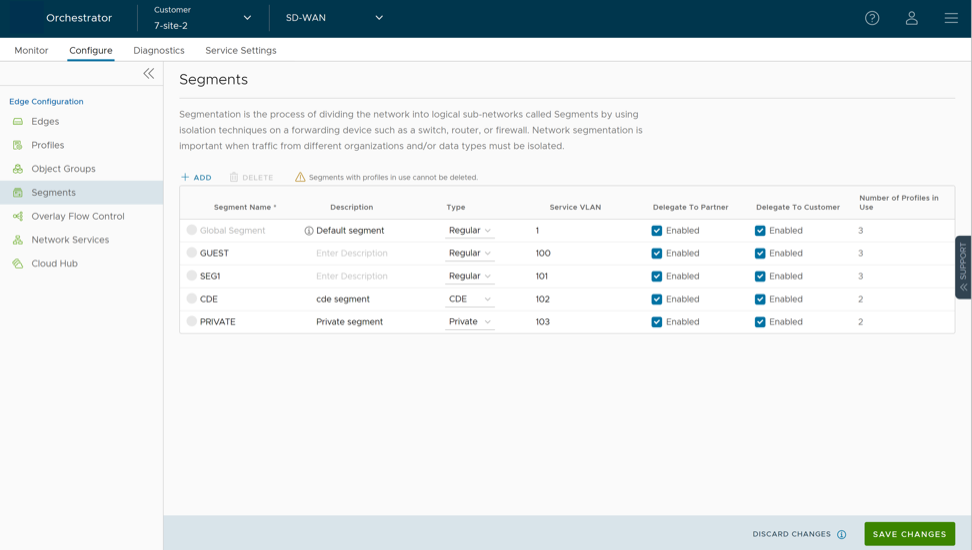Click the Edges icon in sidebar
972x550 pixels.
(18, 122)
